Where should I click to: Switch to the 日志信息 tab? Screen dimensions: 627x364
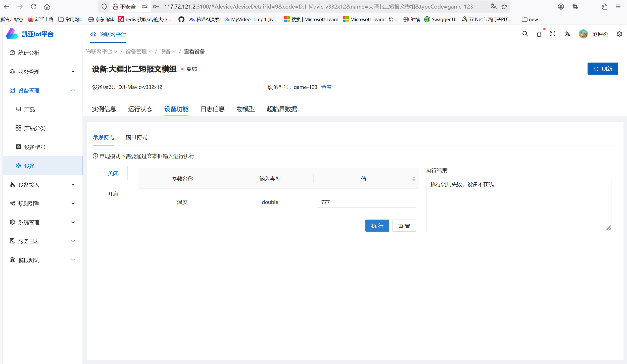click(x=212, y=109)
